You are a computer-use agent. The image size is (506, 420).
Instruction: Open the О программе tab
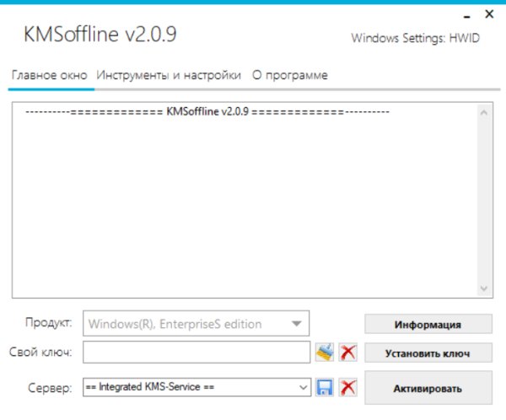[290, 75]
